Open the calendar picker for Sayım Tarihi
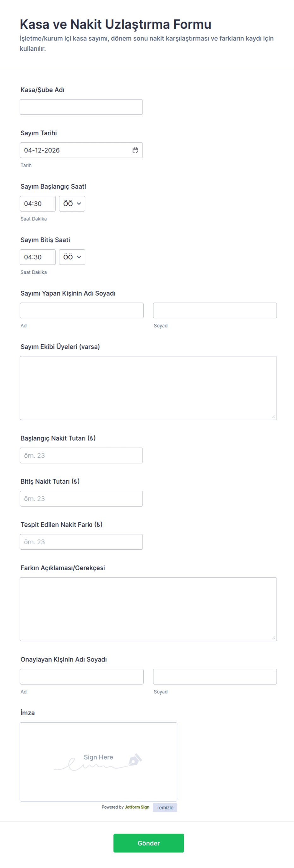The height and width of the screenshot is (868, 294). pyautogui.click(x=135, y=150)
